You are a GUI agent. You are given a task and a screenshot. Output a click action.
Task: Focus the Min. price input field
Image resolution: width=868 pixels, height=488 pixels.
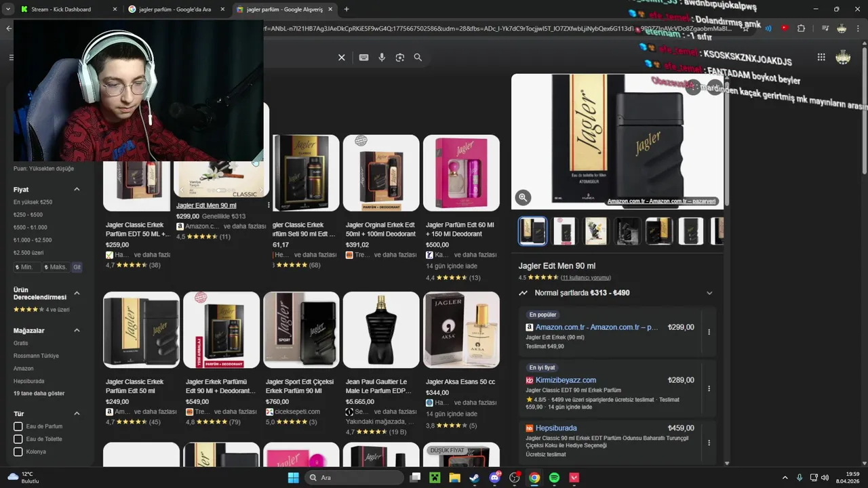(x=27, y=267)
